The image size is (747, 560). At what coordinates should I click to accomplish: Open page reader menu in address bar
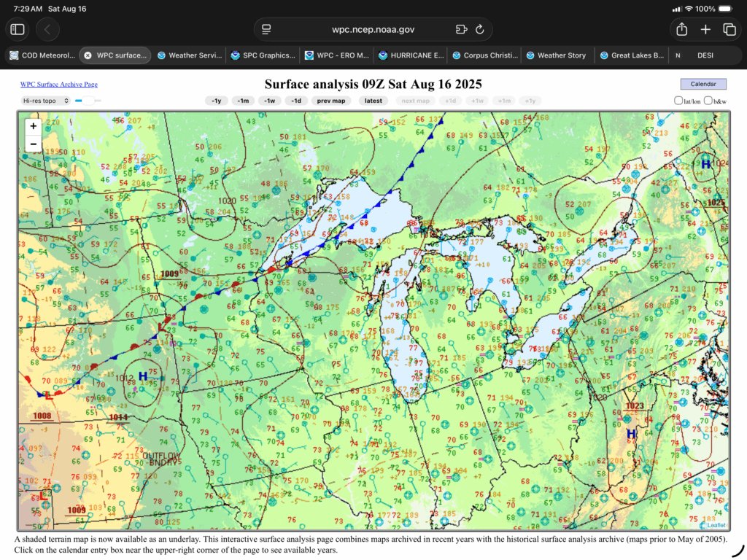click(267, 29)
